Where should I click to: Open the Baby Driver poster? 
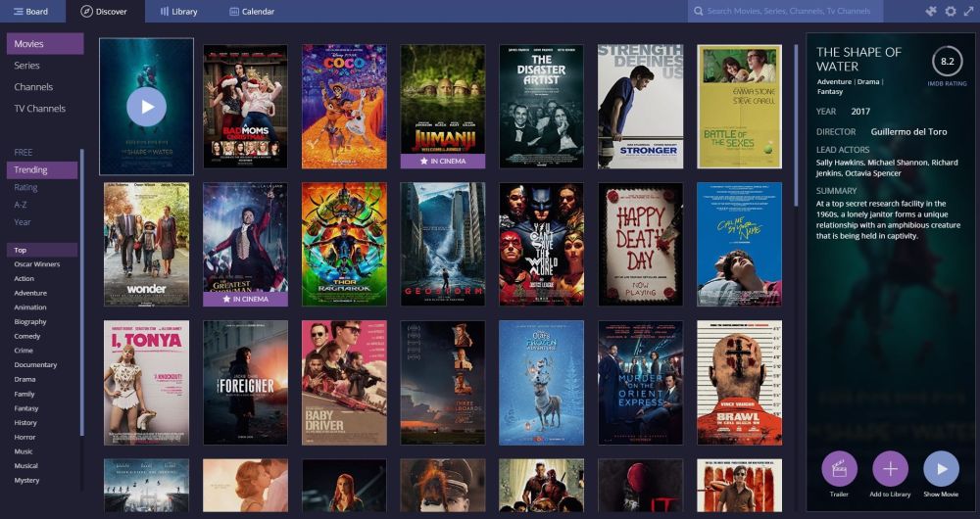(344, 383)
